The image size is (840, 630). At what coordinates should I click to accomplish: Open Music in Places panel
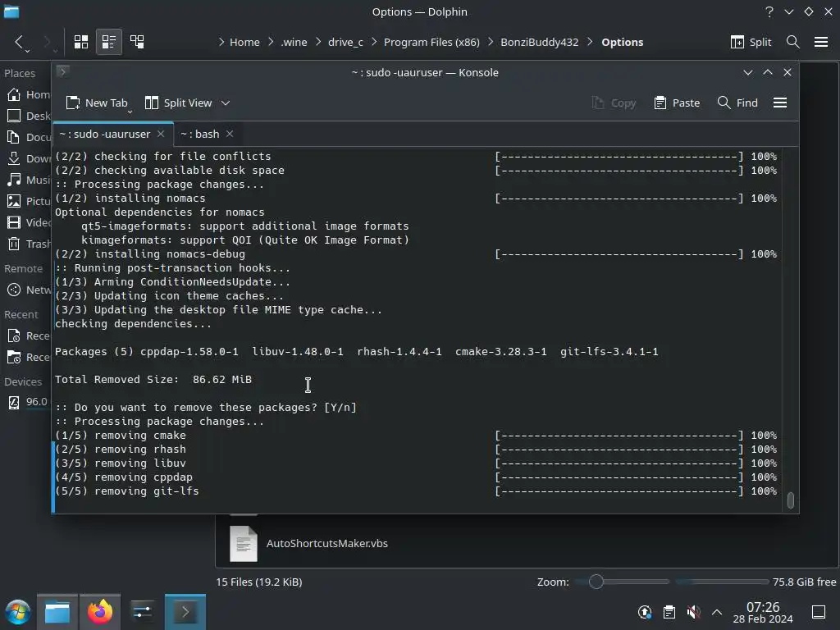tap(27, 180)
